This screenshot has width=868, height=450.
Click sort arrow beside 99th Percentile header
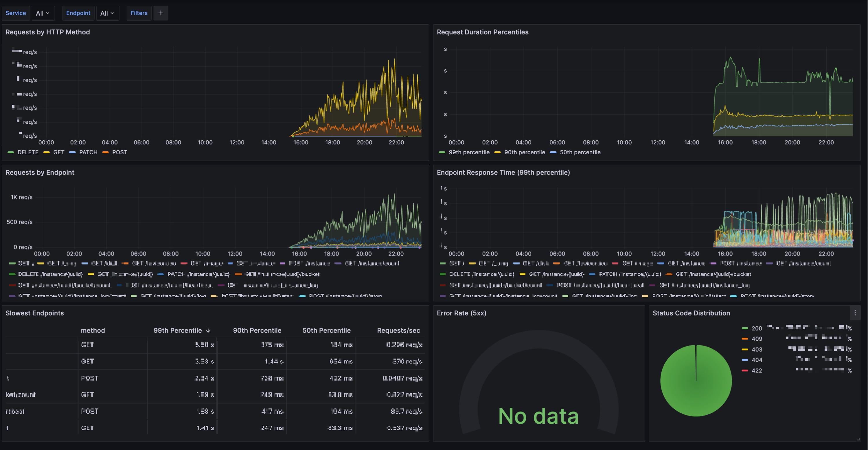pos(208,331)
